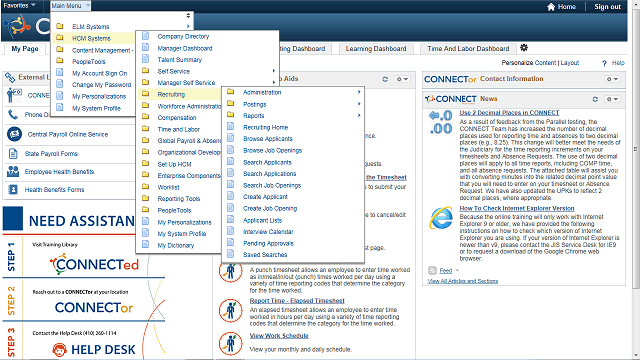Open Use 2 Decimal Places in CONNECT
This screenshot has height=360, width=640.
coord(509,113)
